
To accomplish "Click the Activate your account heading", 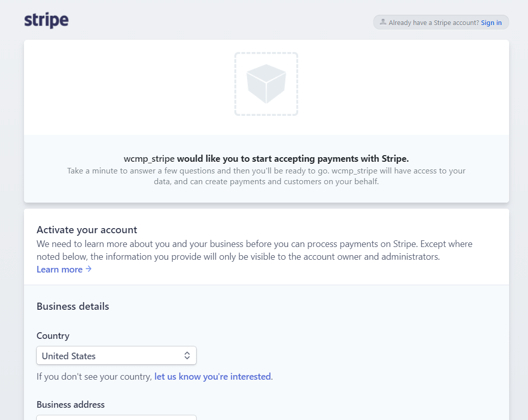I will pyautogui.click(x=87, y=230).
